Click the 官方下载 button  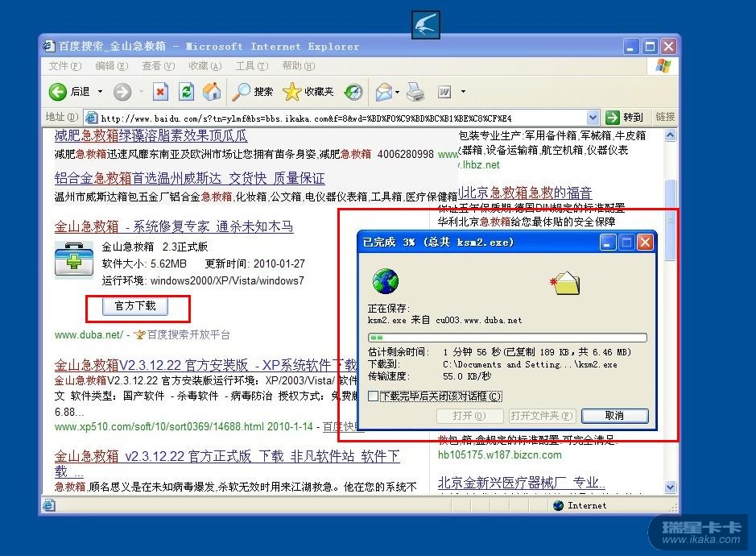[x=135, y=306]
